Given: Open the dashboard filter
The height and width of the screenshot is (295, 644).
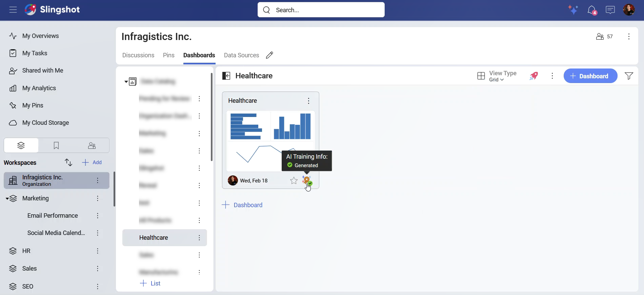Looking at the screenshot, I should tap(629, 76).
